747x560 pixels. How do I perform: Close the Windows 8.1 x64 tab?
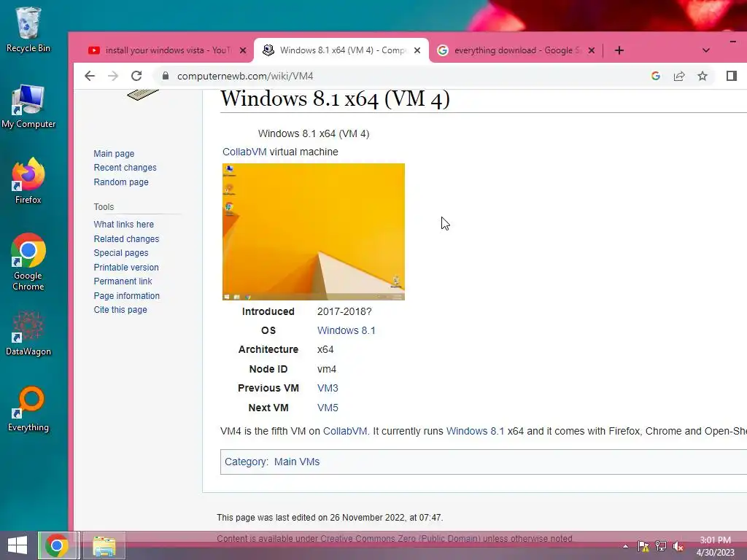click(417, 50)
